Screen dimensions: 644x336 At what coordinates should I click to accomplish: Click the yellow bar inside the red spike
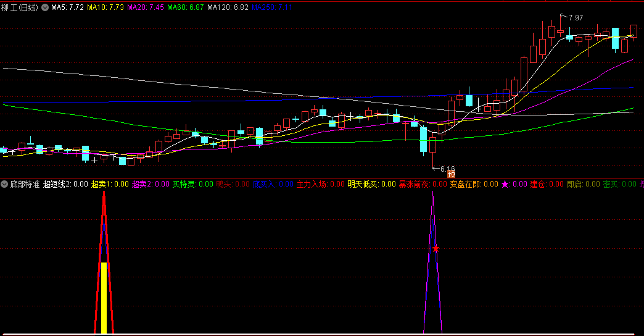tap(104, 298)
